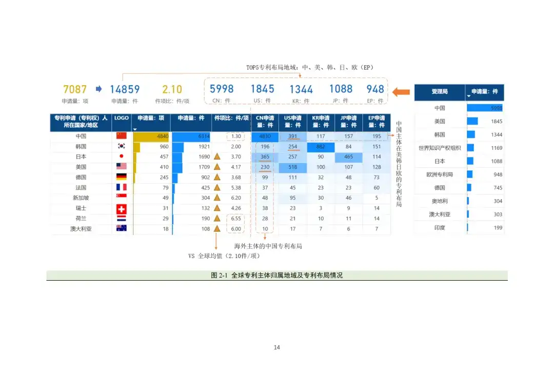Click 世界知识产权组织 in 受理局 table

440,148
